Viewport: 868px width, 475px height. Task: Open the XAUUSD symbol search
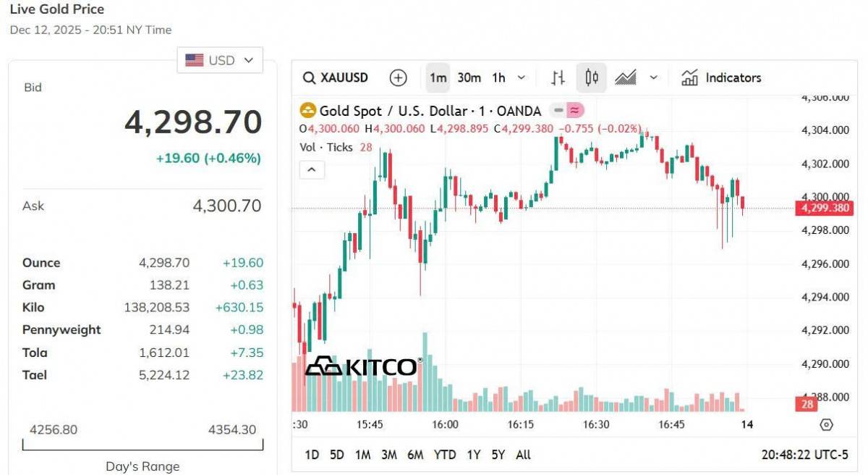point(336,77)
